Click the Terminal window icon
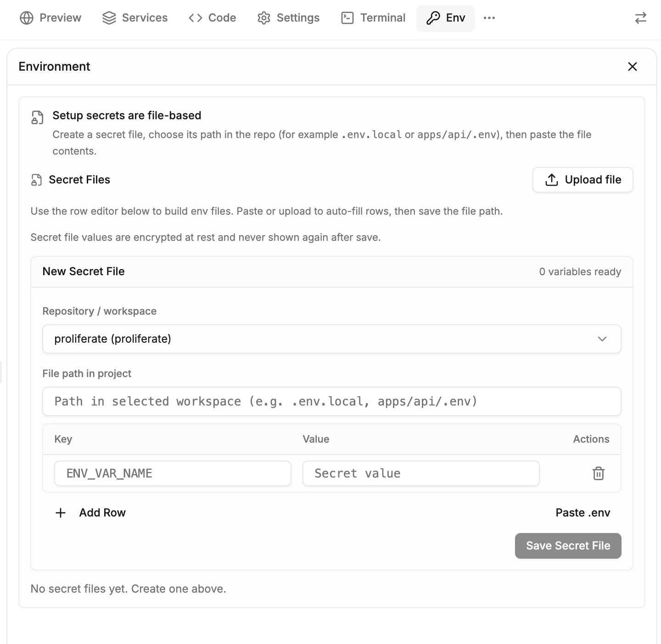 click(x=347, y=18)
